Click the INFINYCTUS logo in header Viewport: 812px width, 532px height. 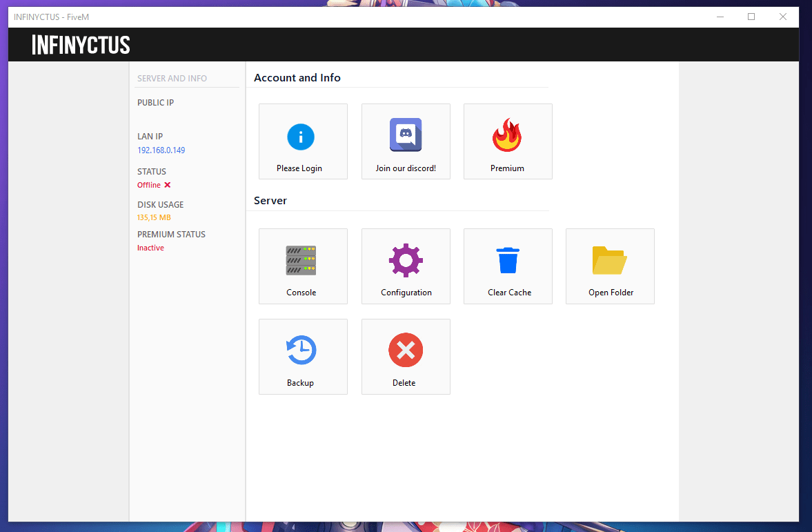(x=81, y=45)
